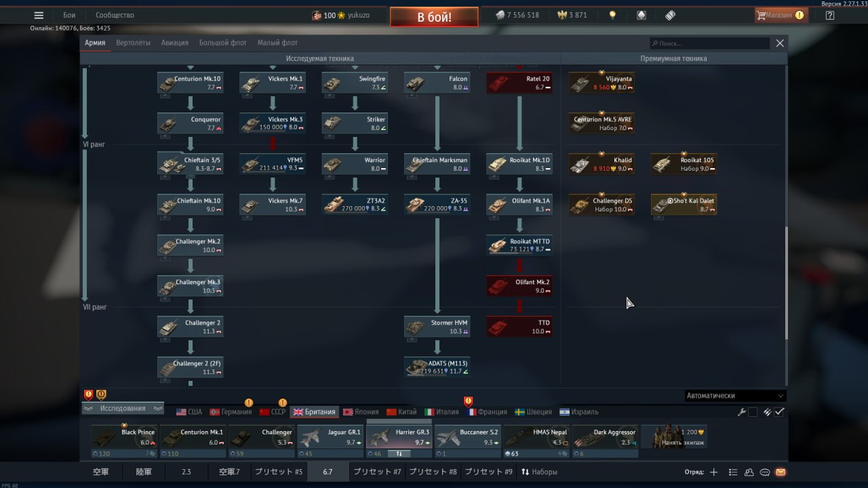Viewport: 868px width, 488px height.
Task: Select the Challenger 2 tank card
Action: click(x=191, y=327)
